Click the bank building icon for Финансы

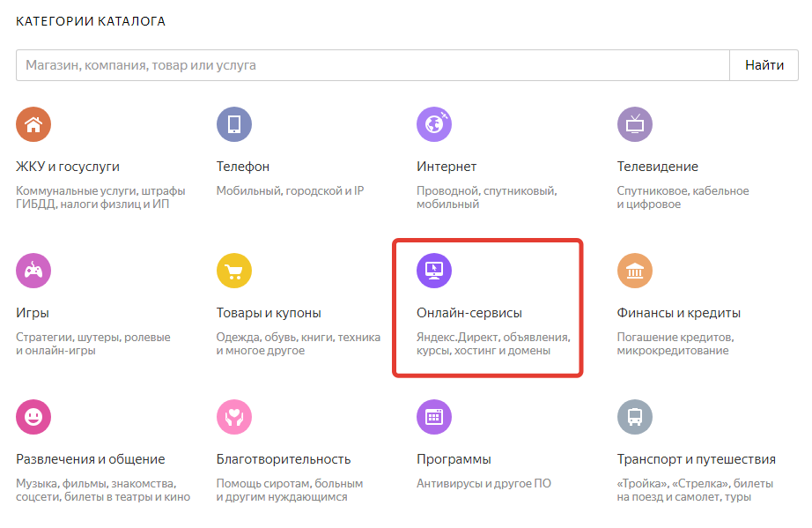pyautogui.click(x=634, y=271)
